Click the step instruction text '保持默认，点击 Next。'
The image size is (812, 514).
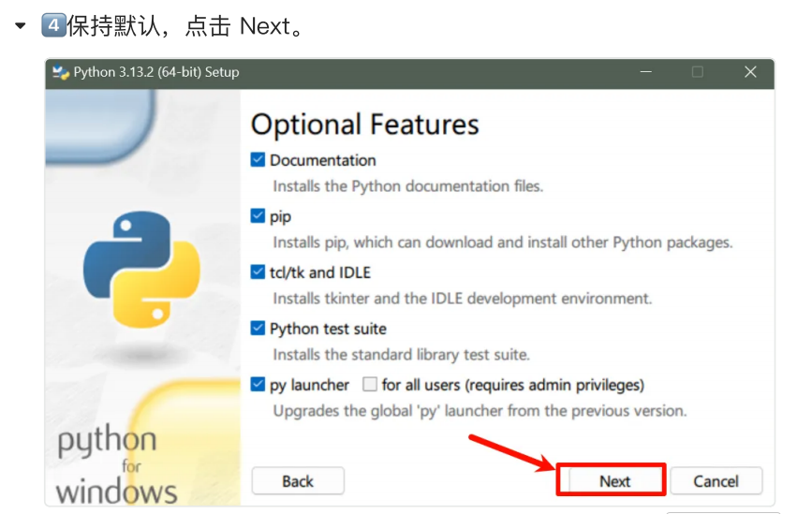click(185, 26)
